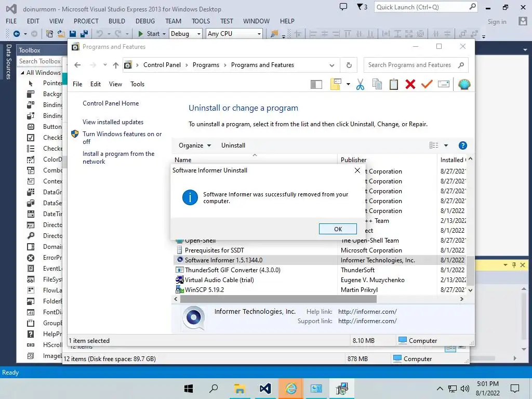The image size is (532, 399).
Task: Open TOOLS menu in Visual Studio
Action: pyautogui.click(x=201, y=21)
